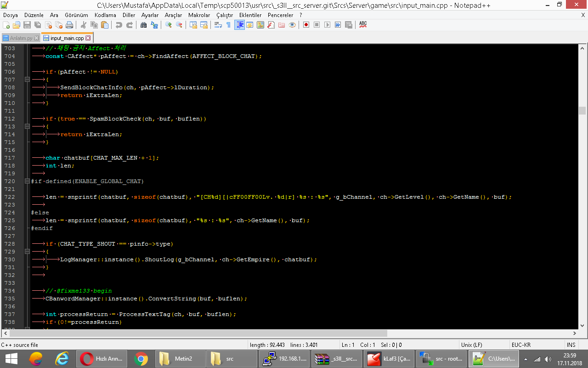
Task: Click the volume icon in system tray
Action: click(x=548, y=359)
